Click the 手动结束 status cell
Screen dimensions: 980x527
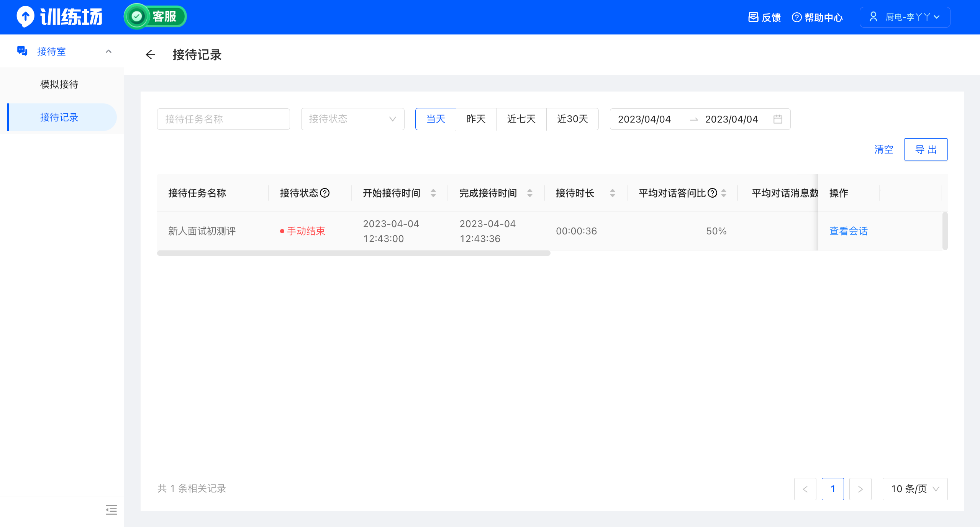[x=303, y=231]
